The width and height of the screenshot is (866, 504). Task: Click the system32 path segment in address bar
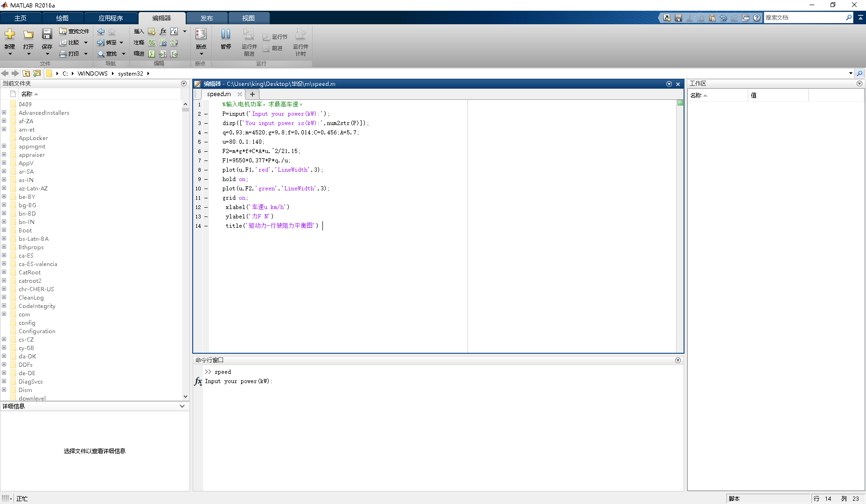pyautogui.click(x=130, y=73)
